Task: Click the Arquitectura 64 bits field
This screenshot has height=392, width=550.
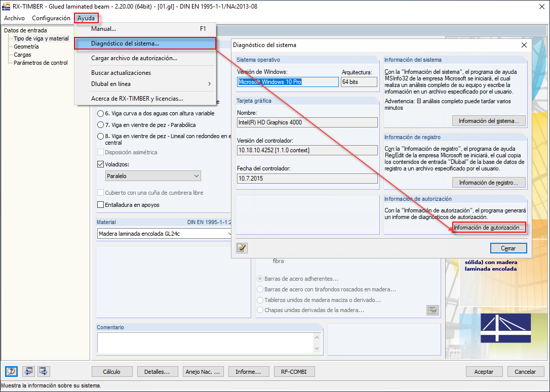Action: click(359, 81)
